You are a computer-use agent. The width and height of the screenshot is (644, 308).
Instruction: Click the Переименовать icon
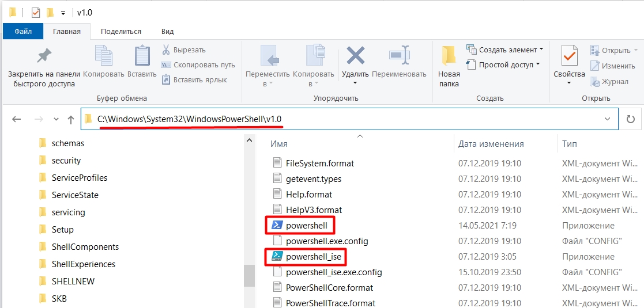399,55
